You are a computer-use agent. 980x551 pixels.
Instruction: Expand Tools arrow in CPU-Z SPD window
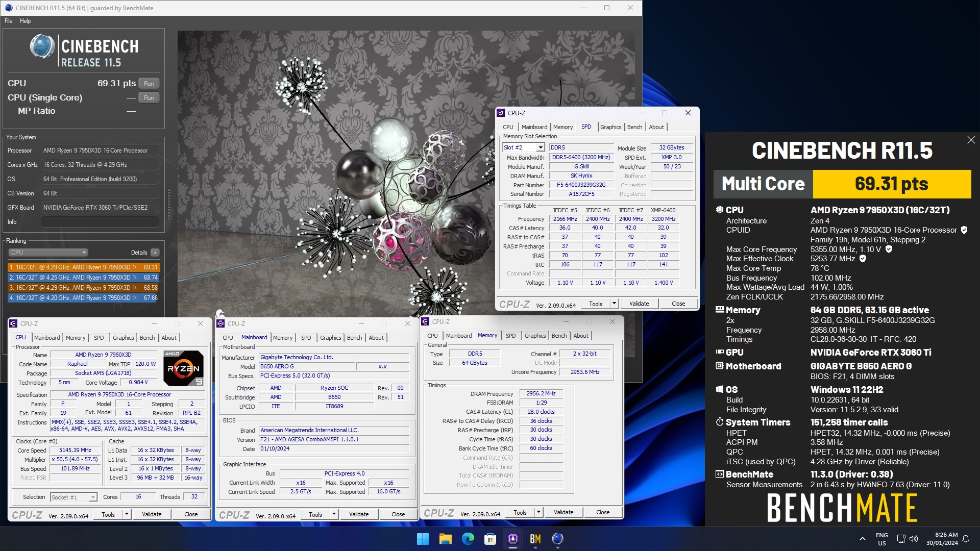point(614,304)
